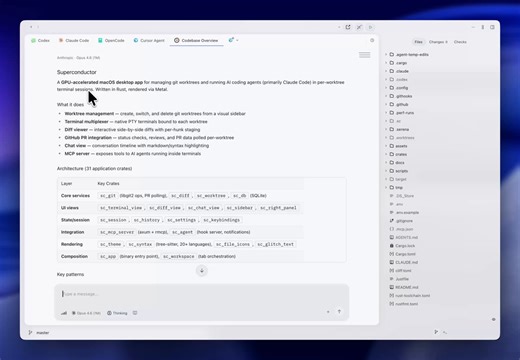The height and width of the screenshot is (360, 520).
Task: Click the terminal prompt icon below file panel
Action: coord(445,332)
